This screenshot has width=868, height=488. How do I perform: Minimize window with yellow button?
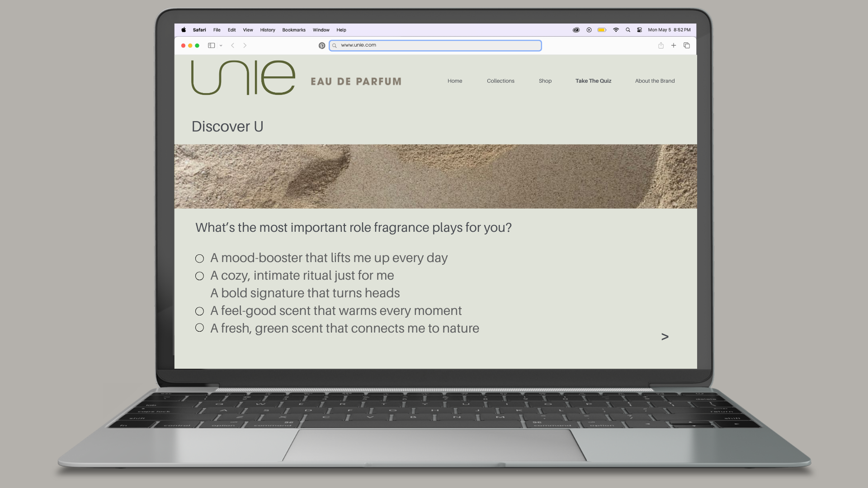tap(190, 46)
